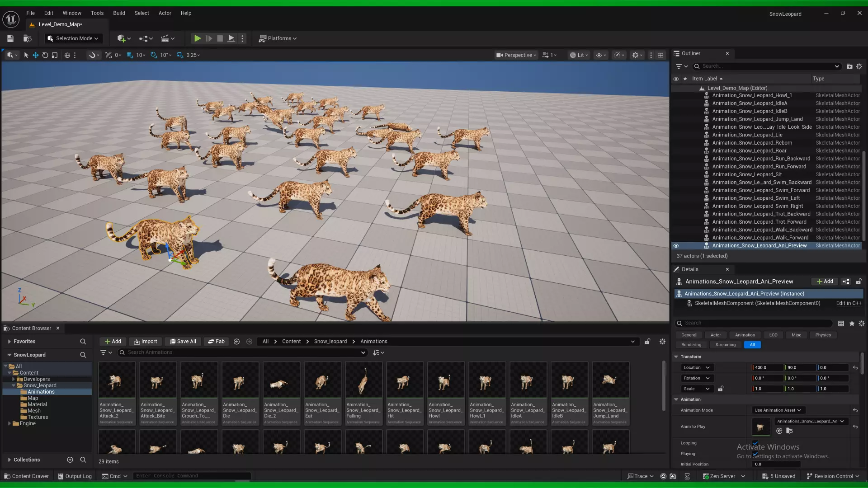This screenshot has width=868, height=488.
Task: Open the Selection Mode dropdown
Action: [73, 38]
